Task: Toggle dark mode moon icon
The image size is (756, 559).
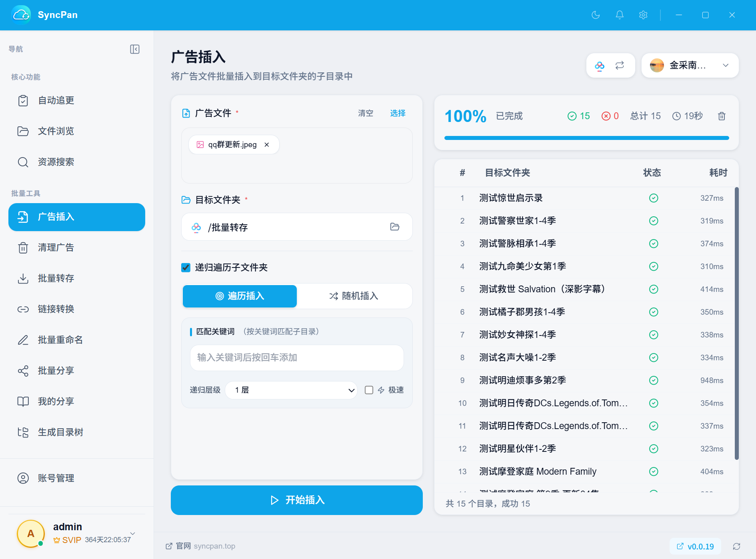Action: pos(596,15)
